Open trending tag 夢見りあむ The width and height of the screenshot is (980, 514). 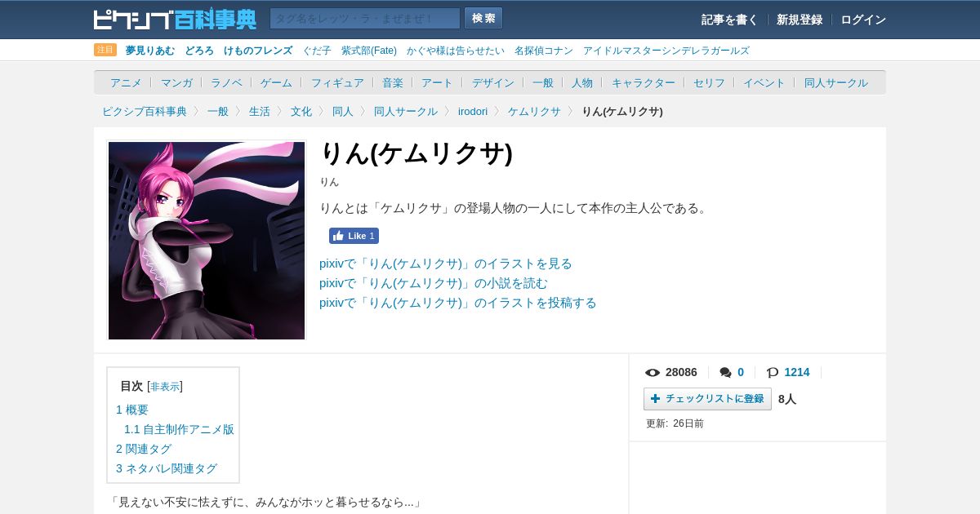tap(150, 51)
